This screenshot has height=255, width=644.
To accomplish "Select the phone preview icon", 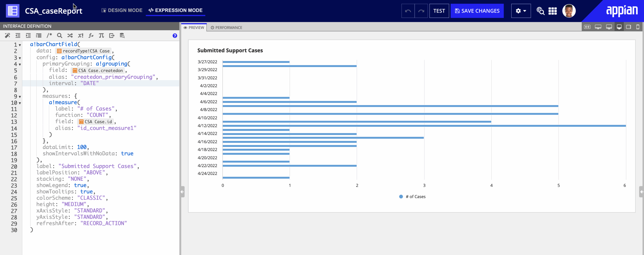I will 638,27.
